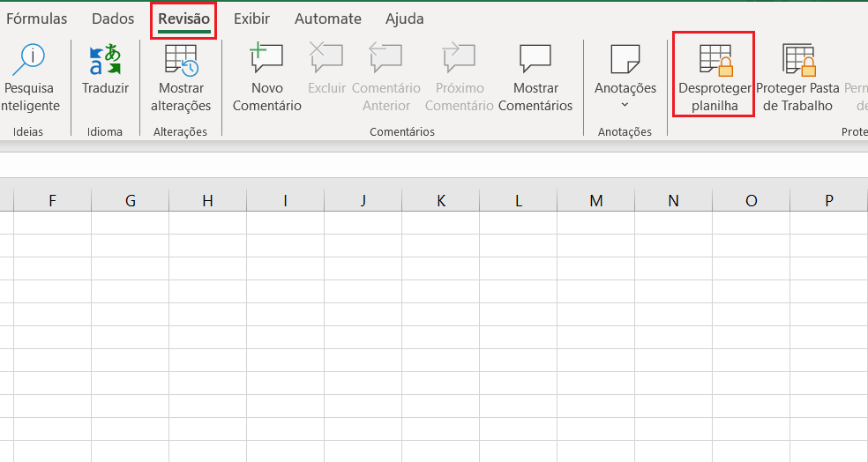
Task: Click Proteger Pasta de Trabalho
Action: [x=797, y=78]
